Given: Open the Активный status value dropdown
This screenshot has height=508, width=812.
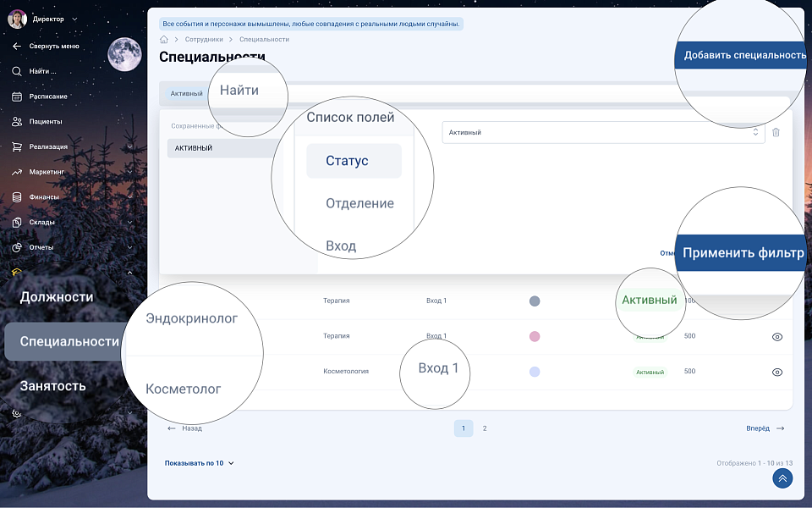Looking at the screenshot, I should (x=603, y=132).
